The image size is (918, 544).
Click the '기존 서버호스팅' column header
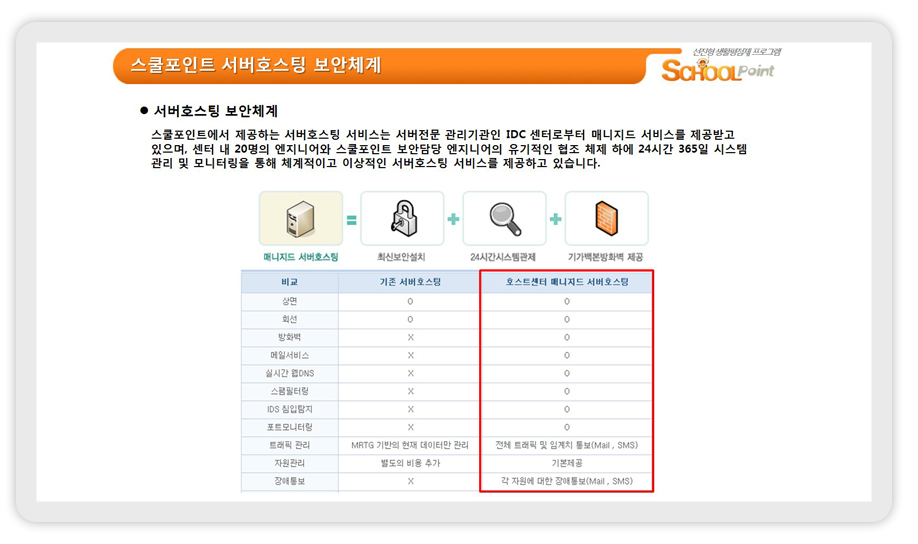coord(409,283)
